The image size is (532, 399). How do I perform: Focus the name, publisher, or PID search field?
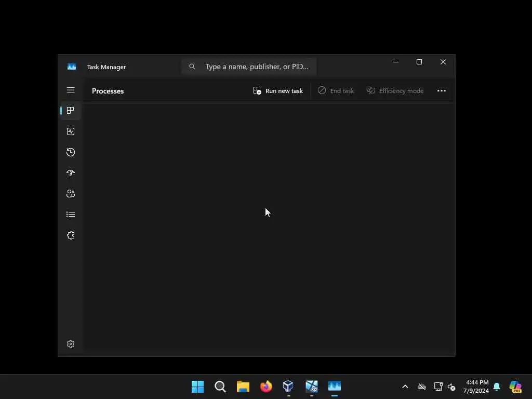click(x=249, y=67)
